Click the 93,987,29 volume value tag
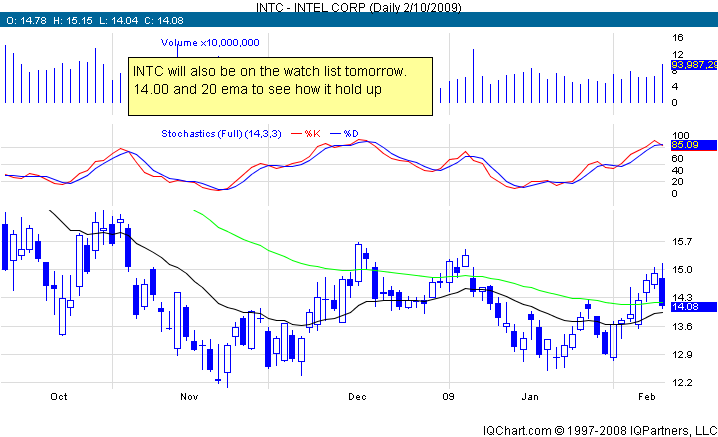718x437 pixels. click(694, 65)
